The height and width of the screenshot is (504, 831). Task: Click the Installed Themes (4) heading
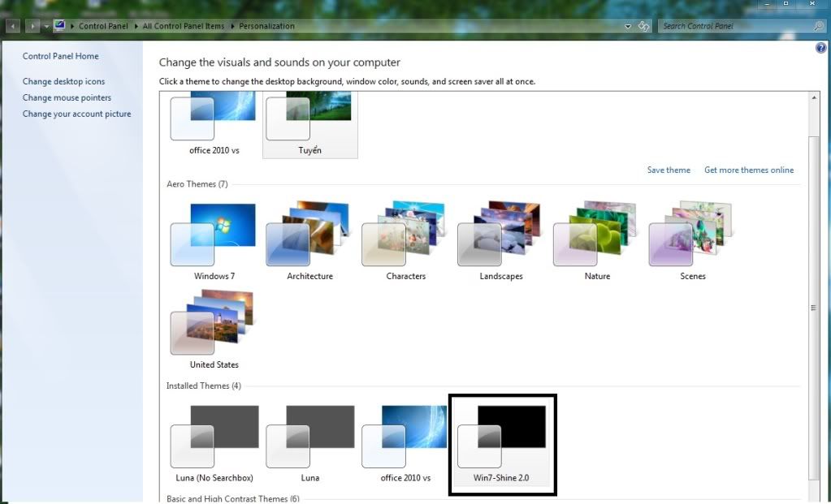pos(204,386)
